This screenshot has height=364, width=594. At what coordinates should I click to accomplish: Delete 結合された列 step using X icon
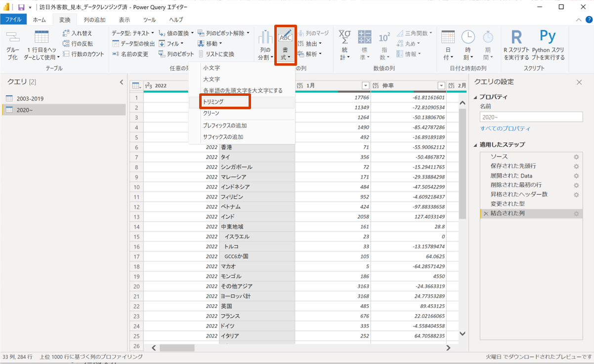coord(486,214)
